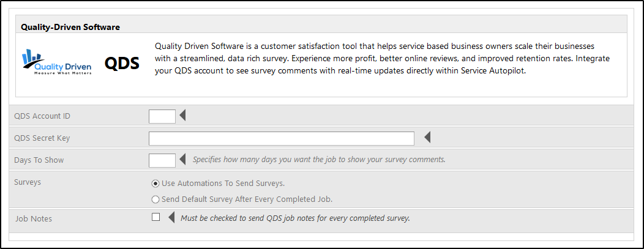Click the Days To Show input box
The height and width of the screenshot is (249, 644).
[162, 160]
